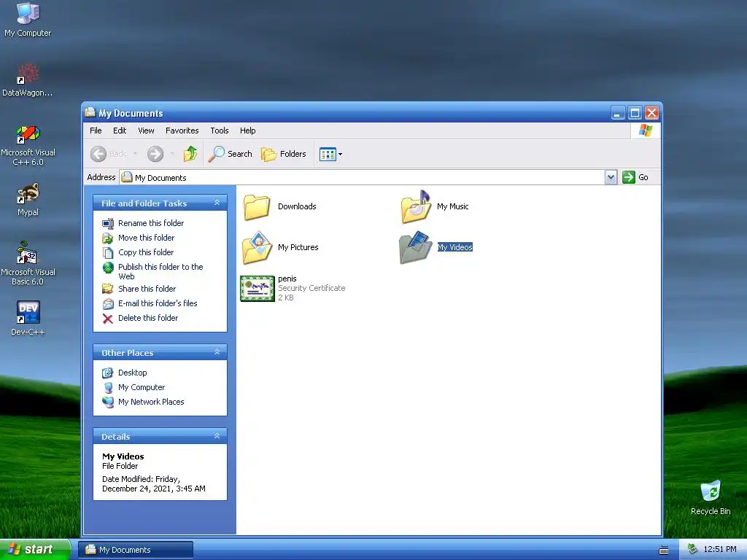Open the Views dropdown button
Screen dimensions: 747x560
330,154
